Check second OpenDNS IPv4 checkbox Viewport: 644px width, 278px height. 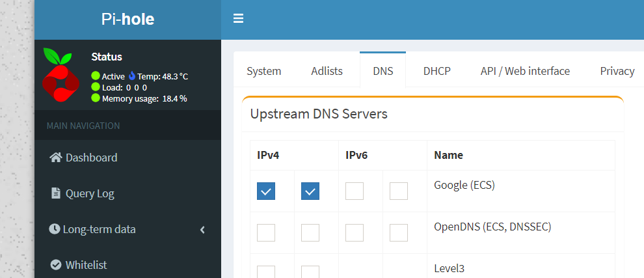coord(310,233)
